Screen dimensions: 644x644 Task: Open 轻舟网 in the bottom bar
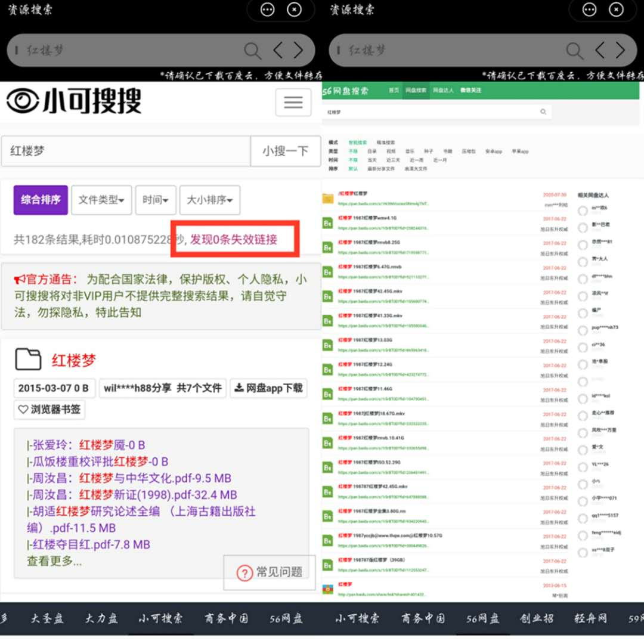[x=590, y=618]
